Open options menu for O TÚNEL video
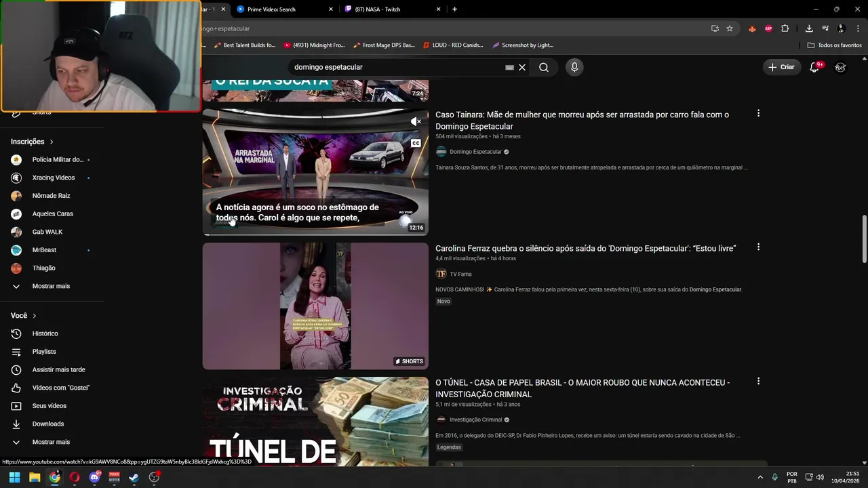This screenshot has width=868, height=488. (x=758, y=381)
